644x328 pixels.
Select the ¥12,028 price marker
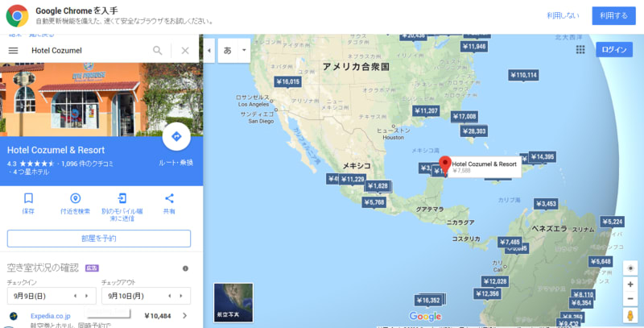click(495, 282)
